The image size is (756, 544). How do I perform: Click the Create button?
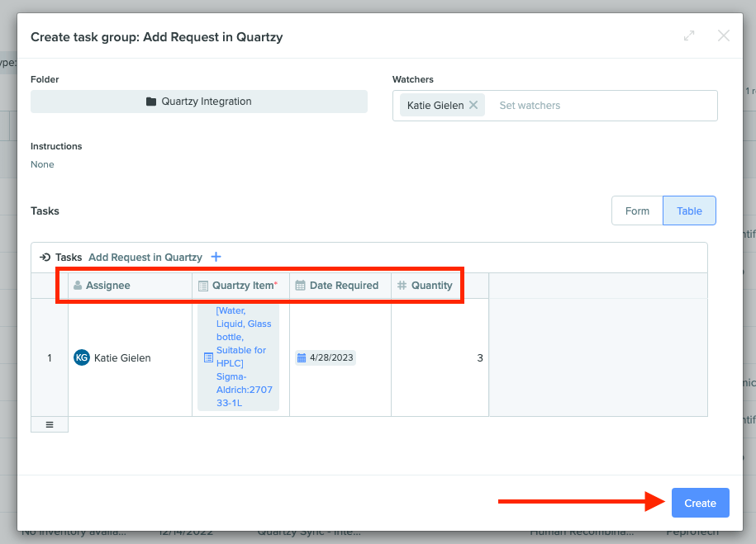coord(700,502)
